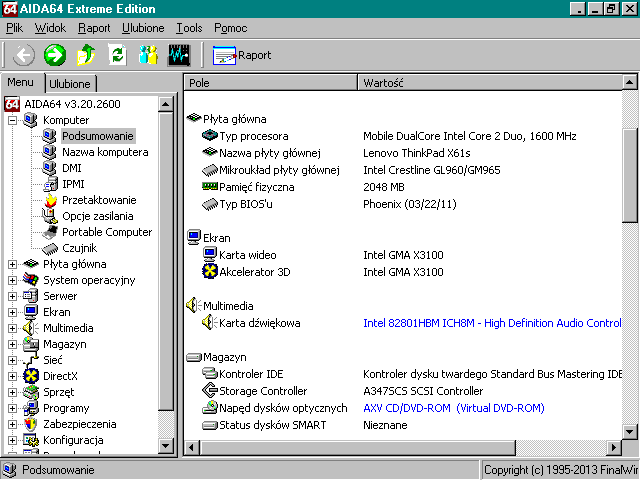Open the AXV CD/DVD-ROM link
The width and height of the screenshot is (640, 480).
454,408
